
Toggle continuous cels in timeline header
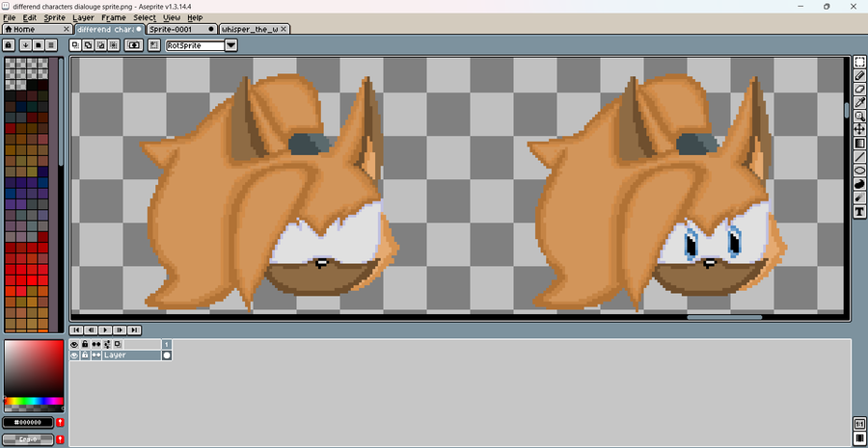(96, 344)
